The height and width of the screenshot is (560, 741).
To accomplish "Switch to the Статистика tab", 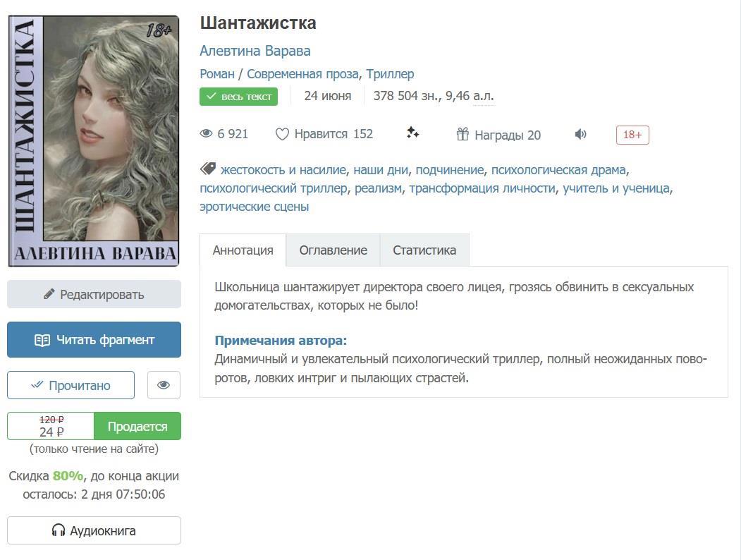I will [x=424, y=250].
